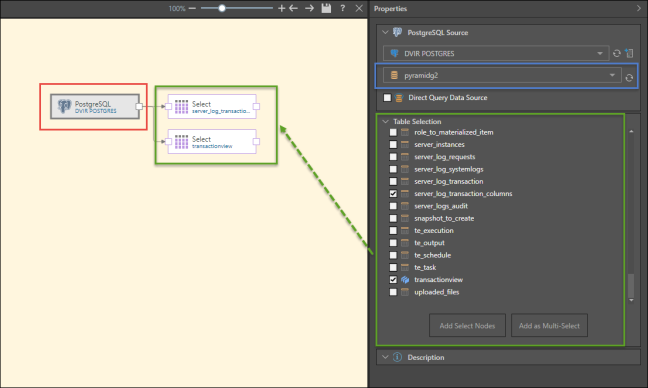Click table list scroll down arrow
The width and height of the screenshot is (648, 388).
click(631, 300)
